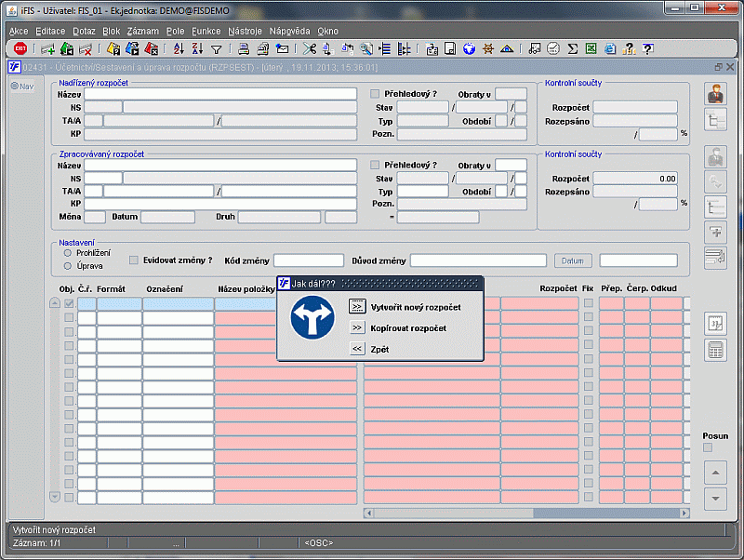
Task: Open the Funkce menu
Action: (x=206, y=31)
